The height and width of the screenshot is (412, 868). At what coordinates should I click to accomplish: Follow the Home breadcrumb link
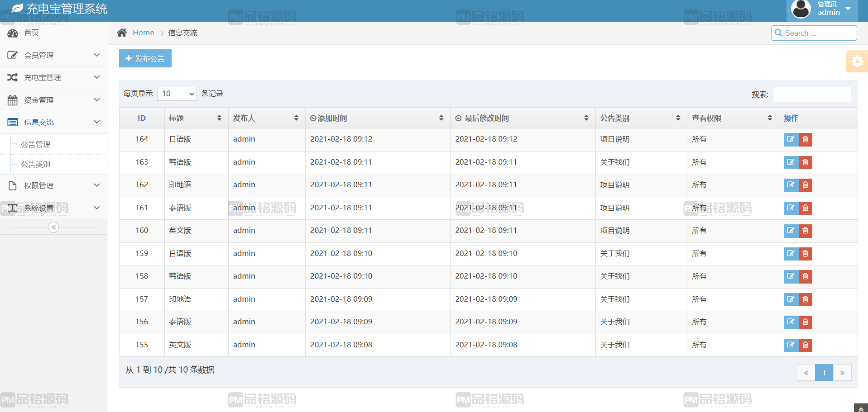(x=143, y=33)
